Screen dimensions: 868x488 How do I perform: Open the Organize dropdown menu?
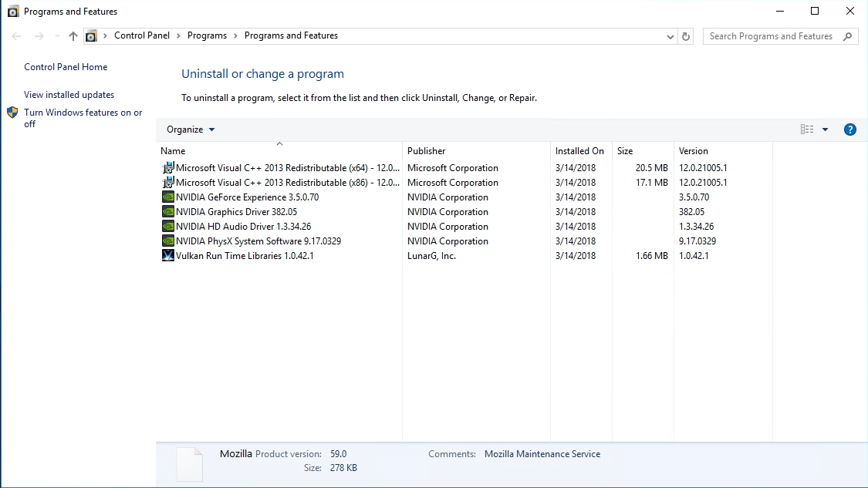pyautogui.click(x=191, y=130)
